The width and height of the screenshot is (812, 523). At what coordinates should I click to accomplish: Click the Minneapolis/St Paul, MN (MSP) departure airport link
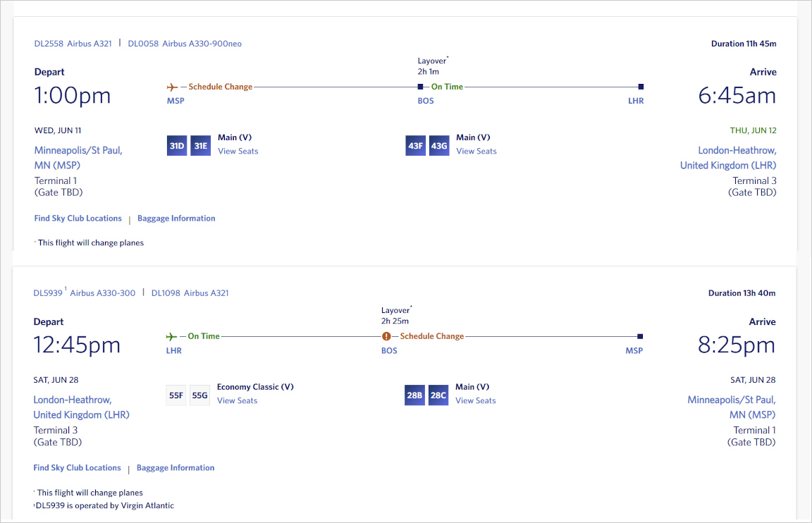pyautogui.click(x=78, y=158)
